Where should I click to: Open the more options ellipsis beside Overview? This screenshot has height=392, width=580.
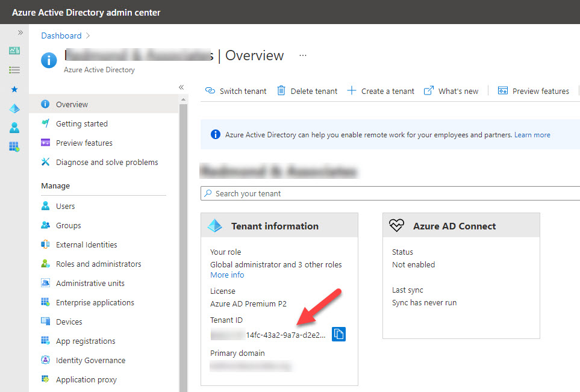point(303,55)
